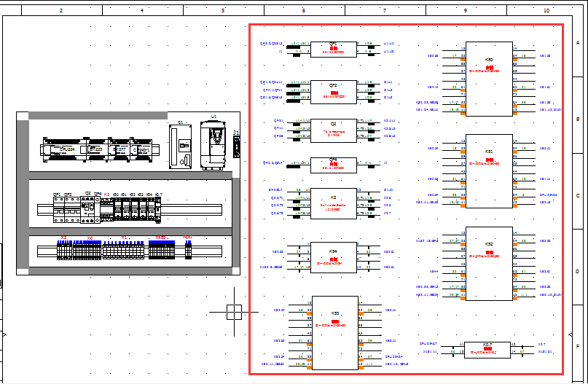This screenshot has width=588, height=384.
Task: Select the K2 connection block symbol
Action: (x=334, y=203)
